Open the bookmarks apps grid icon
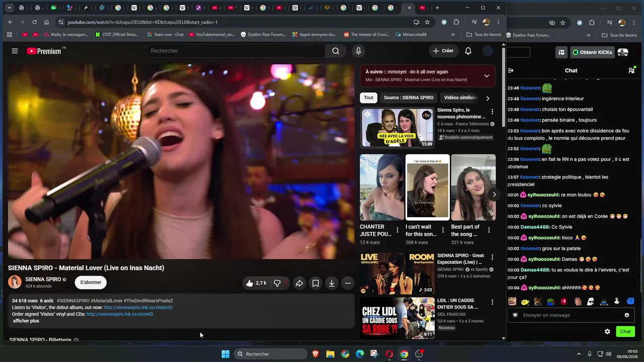Image resolution: width=644 pixels, height=362 pixels. pyautogui.click(x=9, y=35)
